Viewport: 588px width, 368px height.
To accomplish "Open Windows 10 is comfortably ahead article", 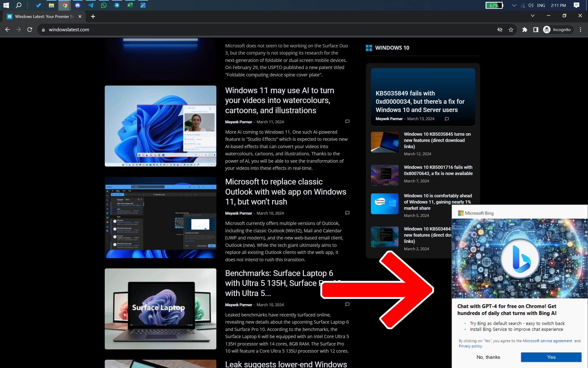I will point(438,202).
